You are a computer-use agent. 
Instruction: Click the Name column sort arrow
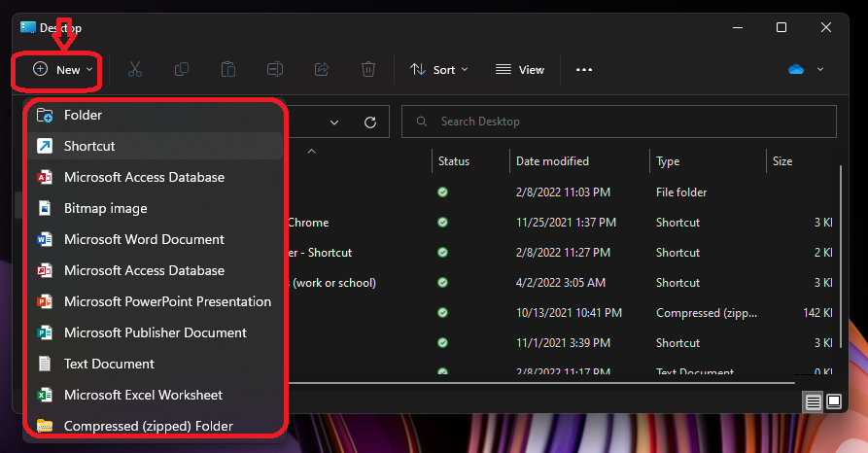coord(312,152)
